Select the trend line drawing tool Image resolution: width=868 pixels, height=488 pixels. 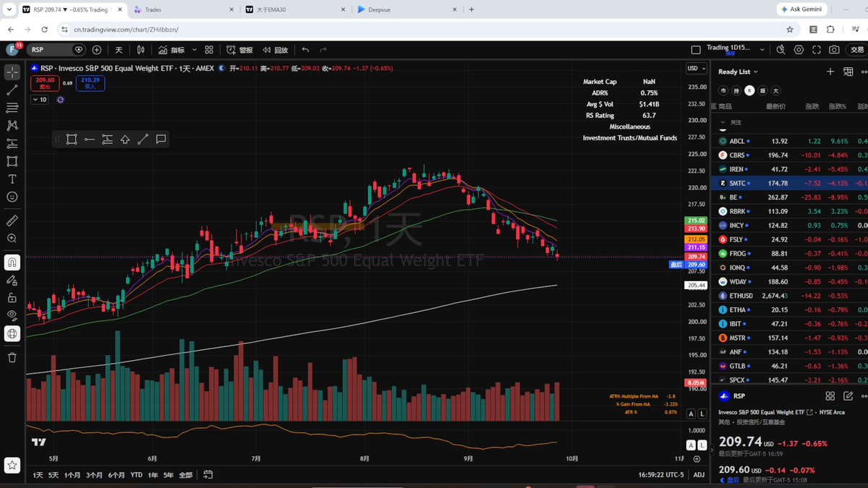pos(12,90)
